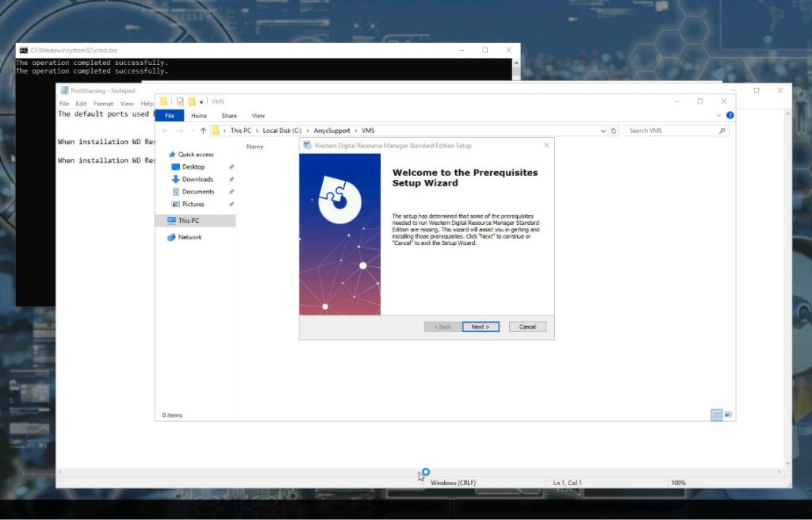Switch Explorer to details view icon
This screenshot has width=812, height=520.
(717, 415)
